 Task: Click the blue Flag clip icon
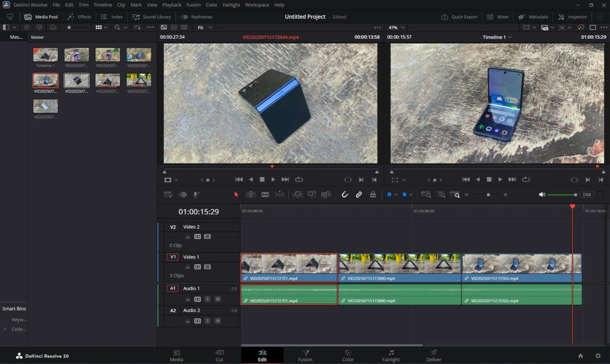[389, 194]
